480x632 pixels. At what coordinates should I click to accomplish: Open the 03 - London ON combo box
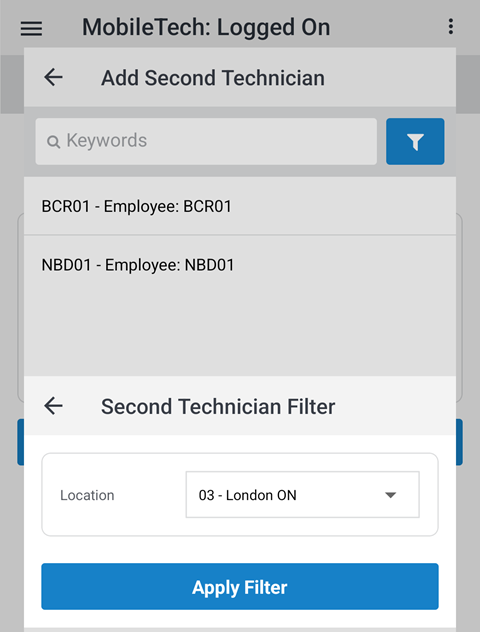tap(302, 495)
